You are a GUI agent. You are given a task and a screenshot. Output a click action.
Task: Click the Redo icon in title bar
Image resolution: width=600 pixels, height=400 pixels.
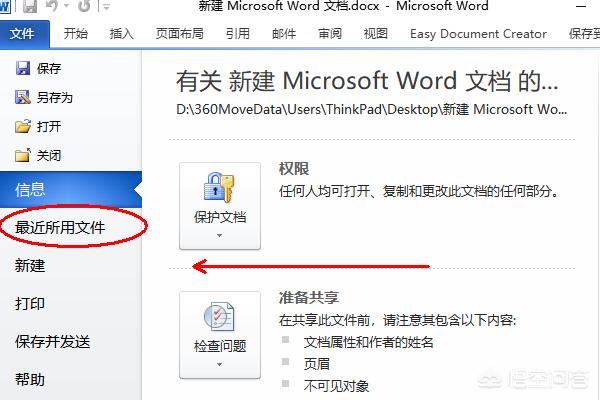coord(82,8)
